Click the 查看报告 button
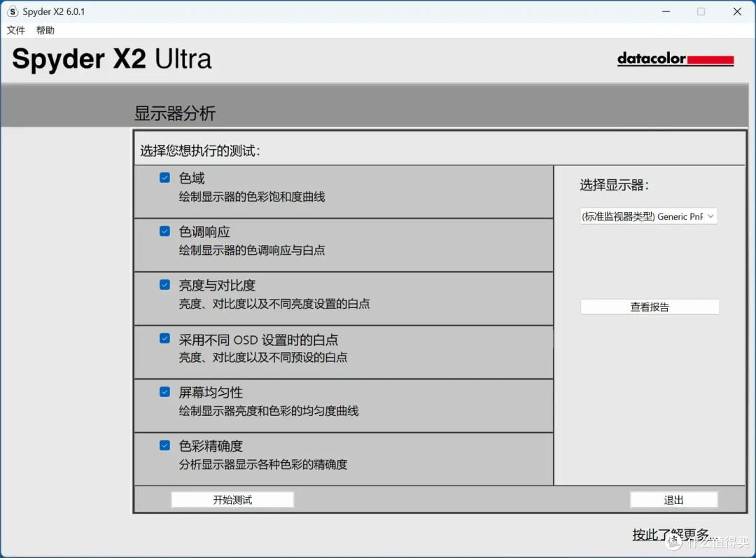 650,307
